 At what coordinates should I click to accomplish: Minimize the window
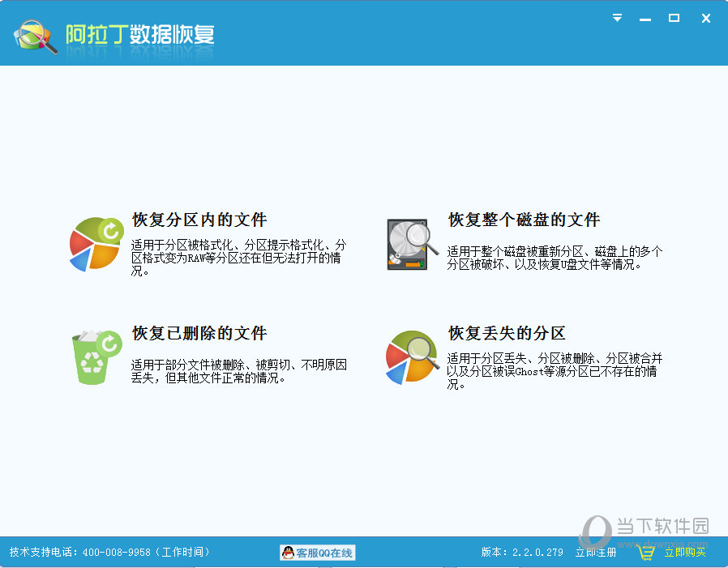coord(644,19)
